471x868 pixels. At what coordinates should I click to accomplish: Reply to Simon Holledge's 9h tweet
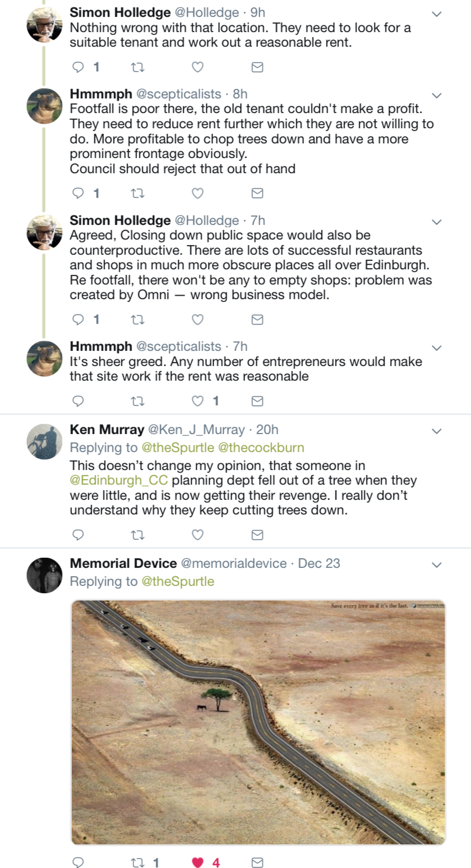coord(79,67)
